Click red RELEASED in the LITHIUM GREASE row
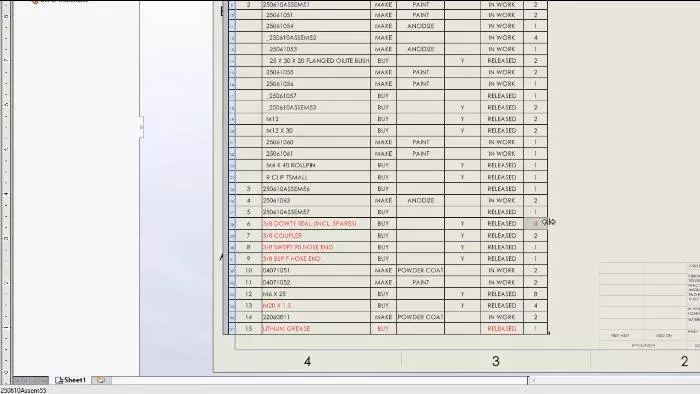 [x=502, y=328]
